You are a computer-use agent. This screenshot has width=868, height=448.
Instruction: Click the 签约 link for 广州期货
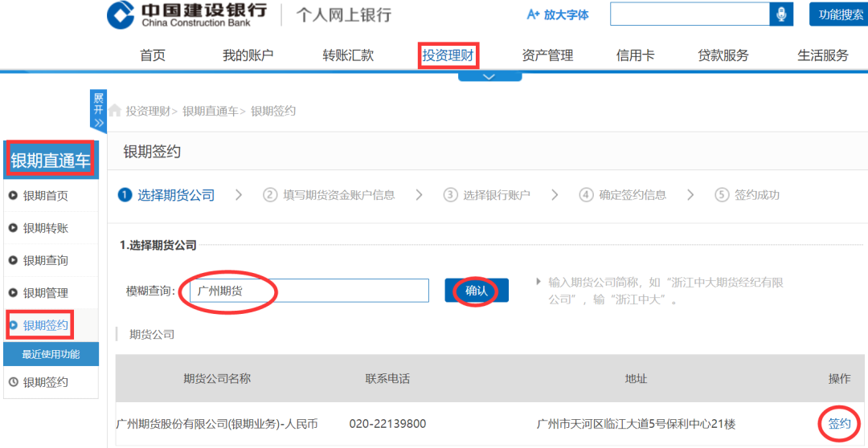(x=839, y=424)
